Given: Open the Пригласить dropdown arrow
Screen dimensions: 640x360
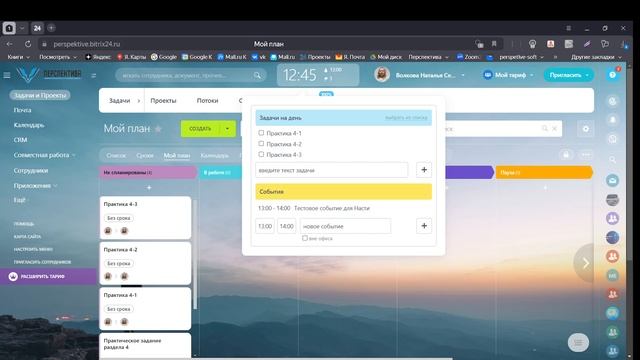Looking at the screenshot, I should (587, 75).
